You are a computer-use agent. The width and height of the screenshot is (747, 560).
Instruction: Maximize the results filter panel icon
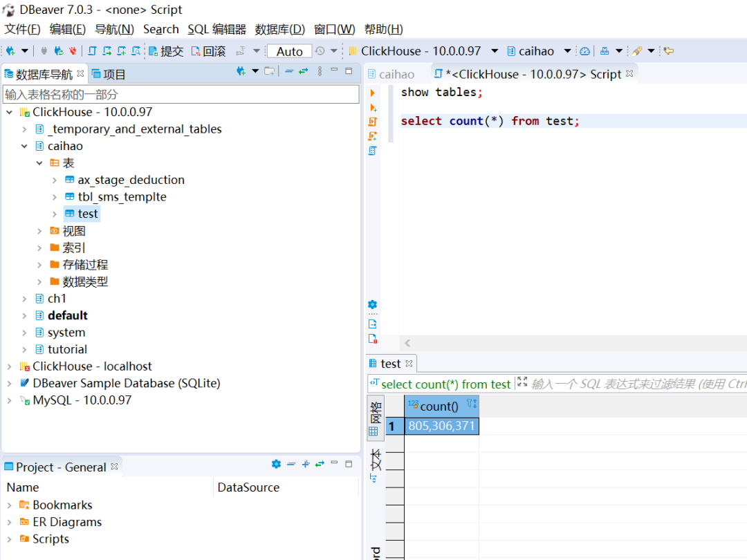click(x=523, y=382)
